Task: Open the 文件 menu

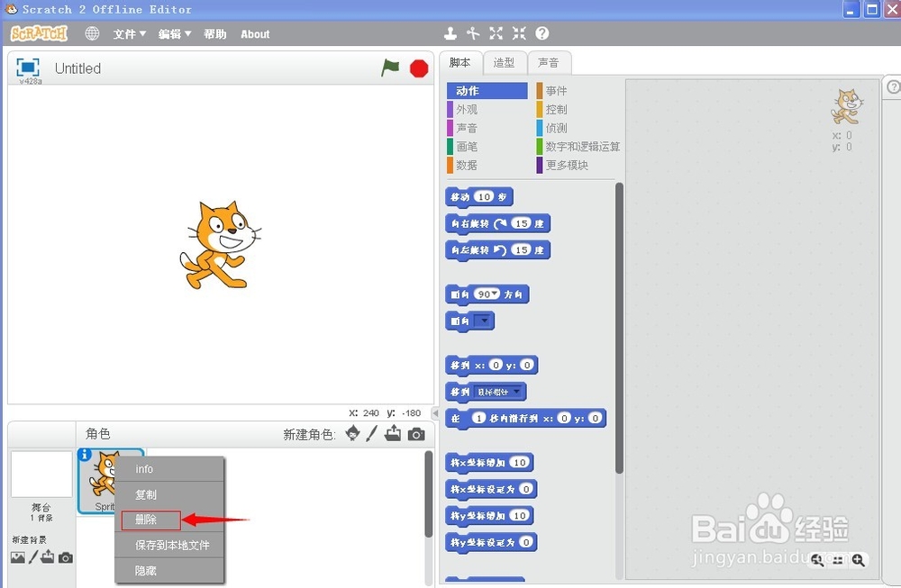Action: tap(129, 34)
